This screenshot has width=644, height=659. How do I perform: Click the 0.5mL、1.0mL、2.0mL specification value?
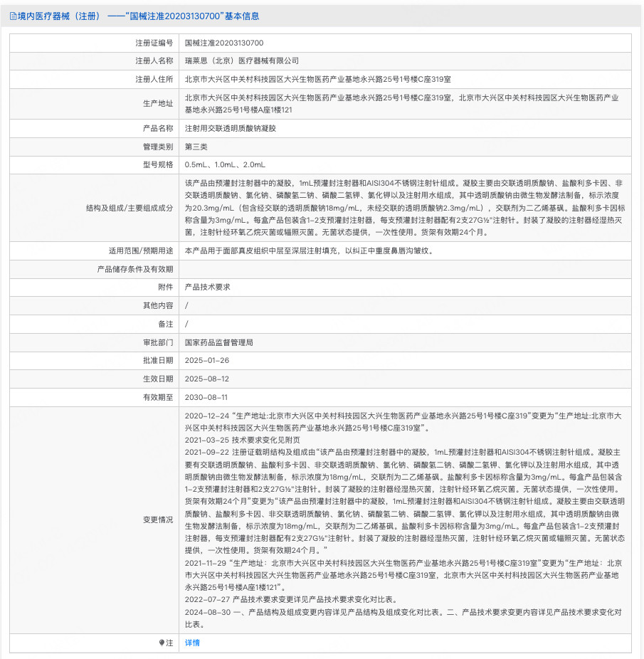tap(225, 165)
